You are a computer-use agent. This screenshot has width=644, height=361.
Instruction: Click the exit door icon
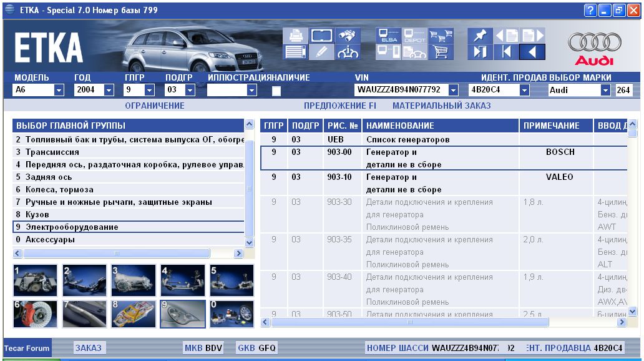pos(480,52)
